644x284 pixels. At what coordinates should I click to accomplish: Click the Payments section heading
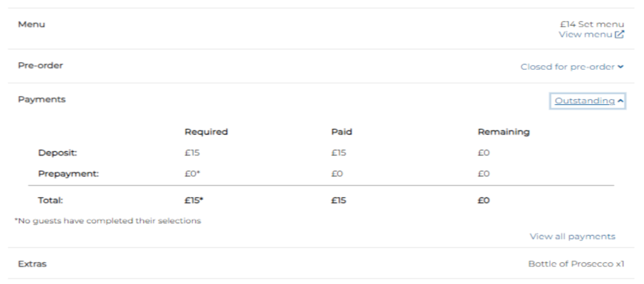42,100
